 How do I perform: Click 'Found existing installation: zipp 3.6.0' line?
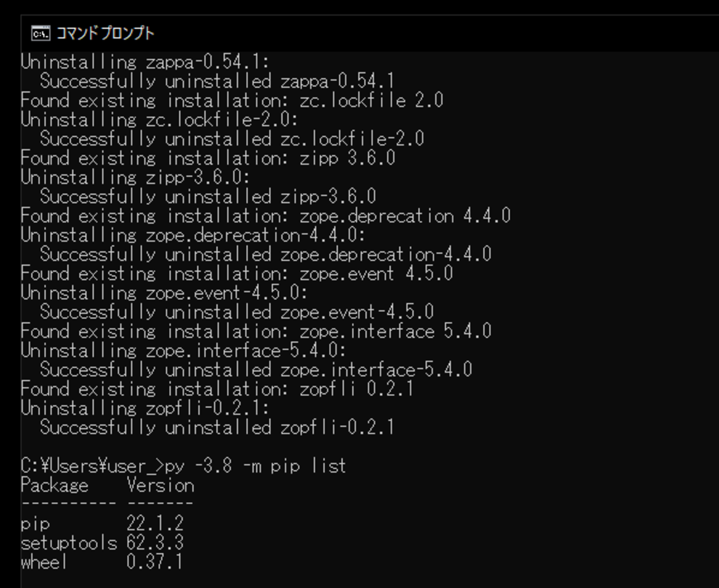pyautogui.click(x=208, y=158)
